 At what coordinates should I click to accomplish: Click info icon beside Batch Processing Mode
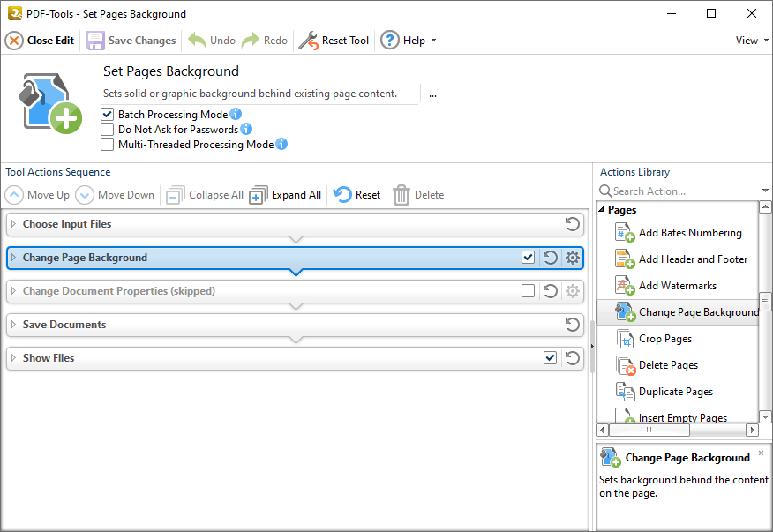[236, 114]
